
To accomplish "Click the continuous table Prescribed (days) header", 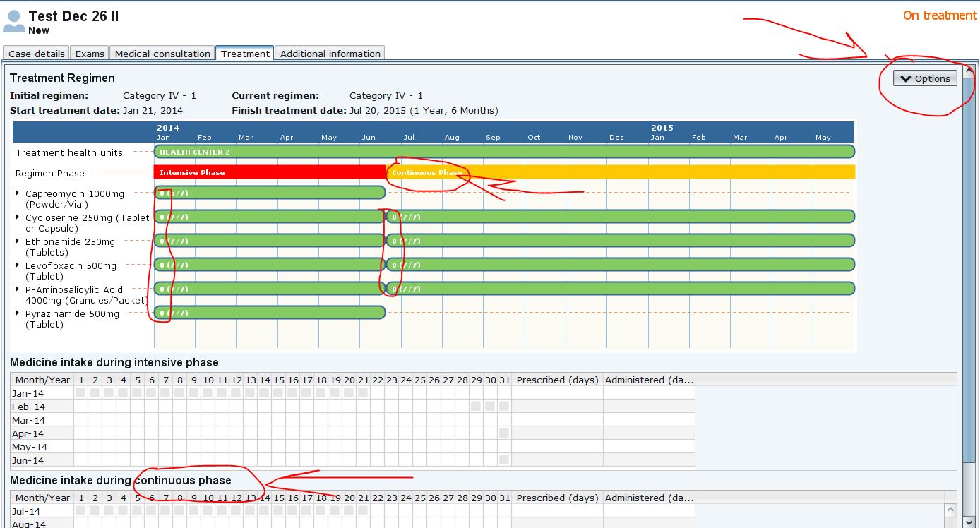I will pos(558,498).
